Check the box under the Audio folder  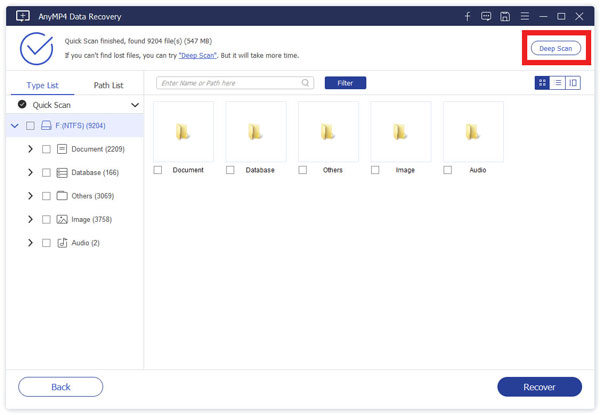pos(447,170)
